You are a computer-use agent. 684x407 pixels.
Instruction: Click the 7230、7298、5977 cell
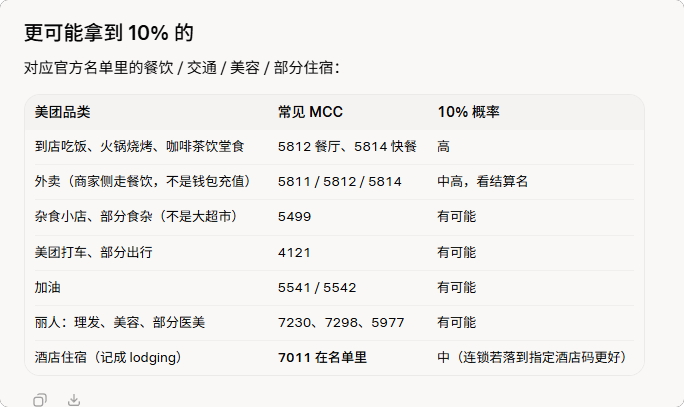coord(341,323)
